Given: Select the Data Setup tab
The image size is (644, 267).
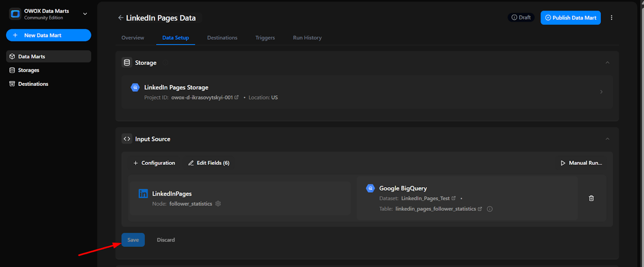Looking at the screenshot, I should click(175, 38).
